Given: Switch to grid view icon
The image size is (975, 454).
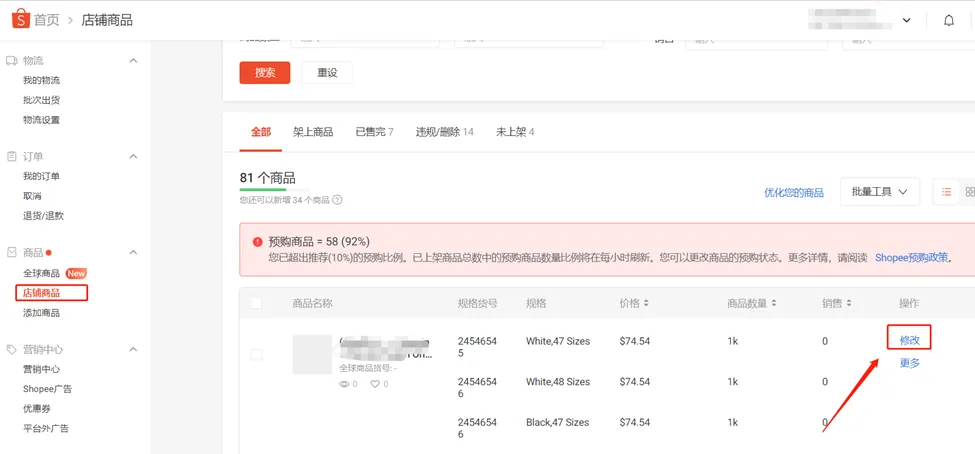Looking at the screenshot, I should (x=969, y=192).
